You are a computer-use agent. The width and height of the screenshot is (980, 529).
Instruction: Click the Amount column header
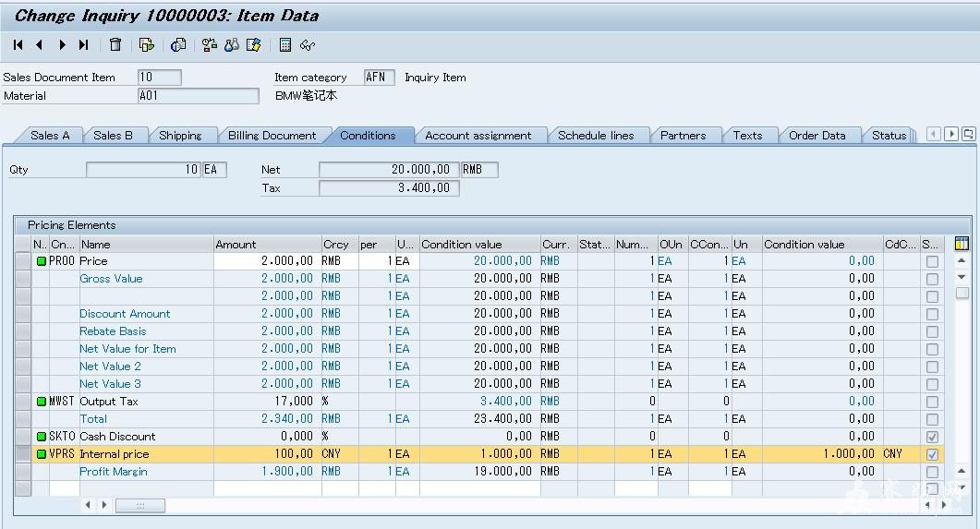[267, 245]
